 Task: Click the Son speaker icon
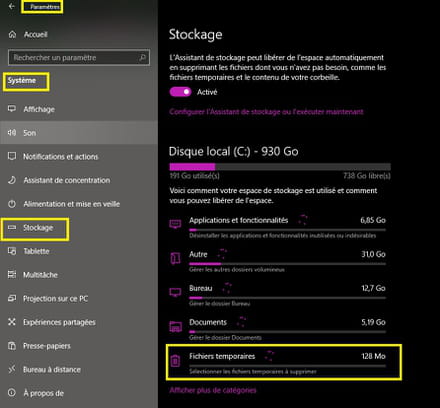click(12, 133)
